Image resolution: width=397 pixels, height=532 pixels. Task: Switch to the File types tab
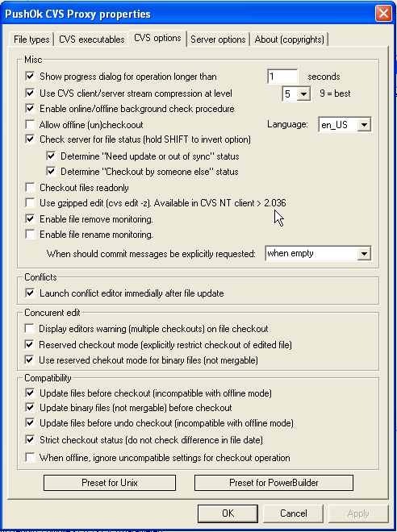pos(31,39)
